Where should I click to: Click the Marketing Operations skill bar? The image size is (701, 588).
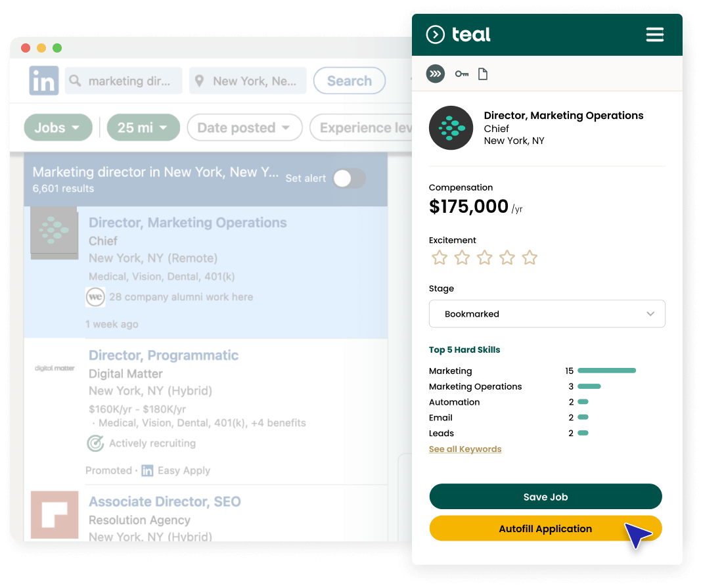tap(589, 386)
